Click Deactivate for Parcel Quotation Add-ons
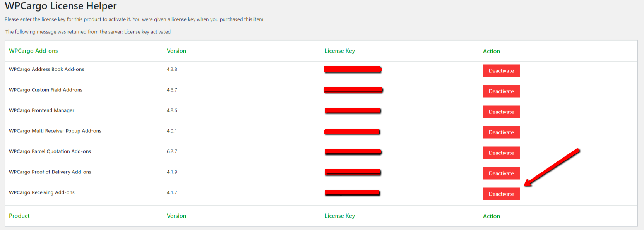Viewport: 644px width, 230px height. click(501, 153)
